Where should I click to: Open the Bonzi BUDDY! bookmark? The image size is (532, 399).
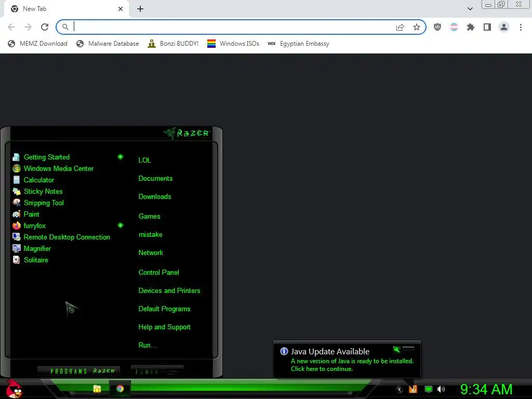coord(173,44)
